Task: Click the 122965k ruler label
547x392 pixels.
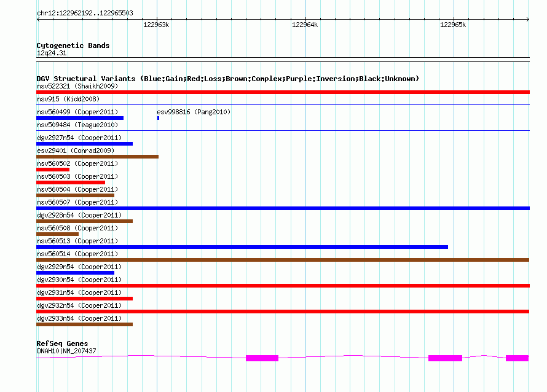Action: point(453,25)
